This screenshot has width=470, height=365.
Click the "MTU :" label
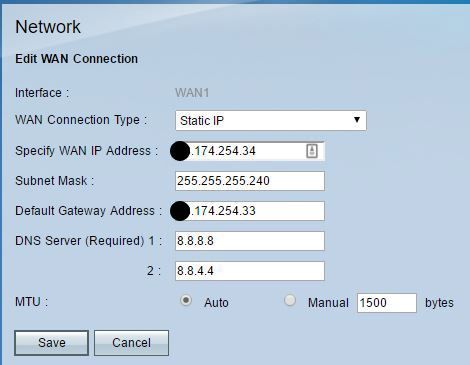click(31, 302)
